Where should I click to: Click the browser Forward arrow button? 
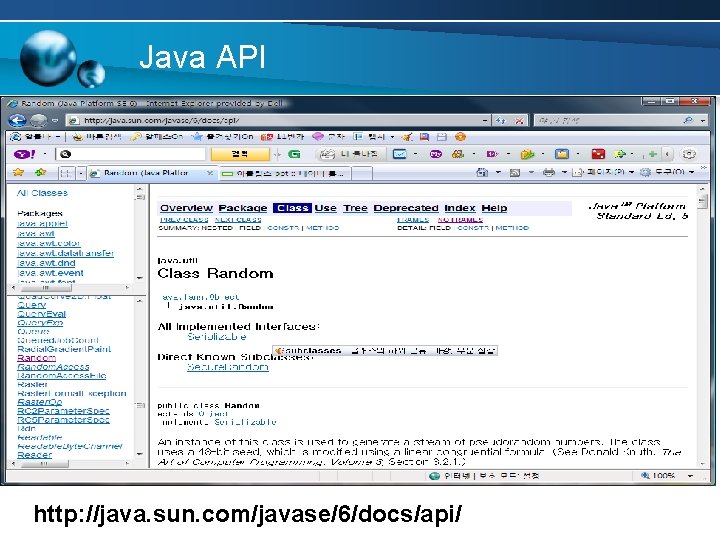tap(39, 121)
